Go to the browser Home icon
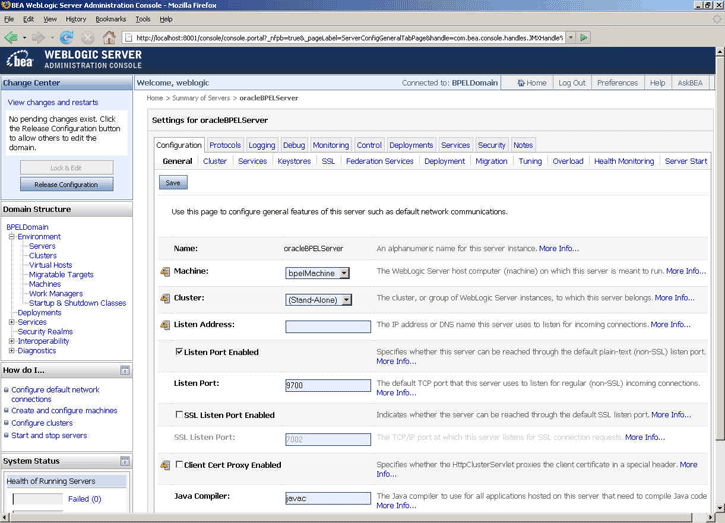This screenshot has width=725, height=523. point(109,37)
